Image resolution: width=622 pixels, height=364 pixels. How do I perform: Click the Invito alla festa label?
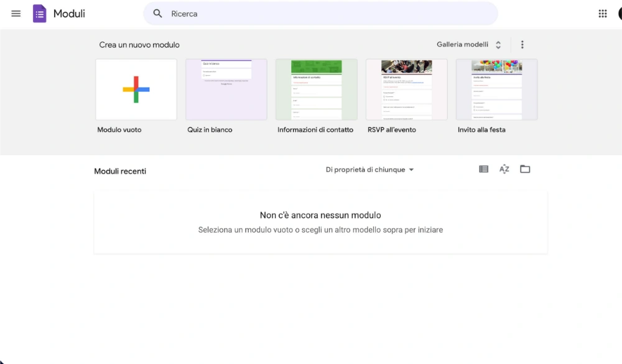(x=481, y=130)
